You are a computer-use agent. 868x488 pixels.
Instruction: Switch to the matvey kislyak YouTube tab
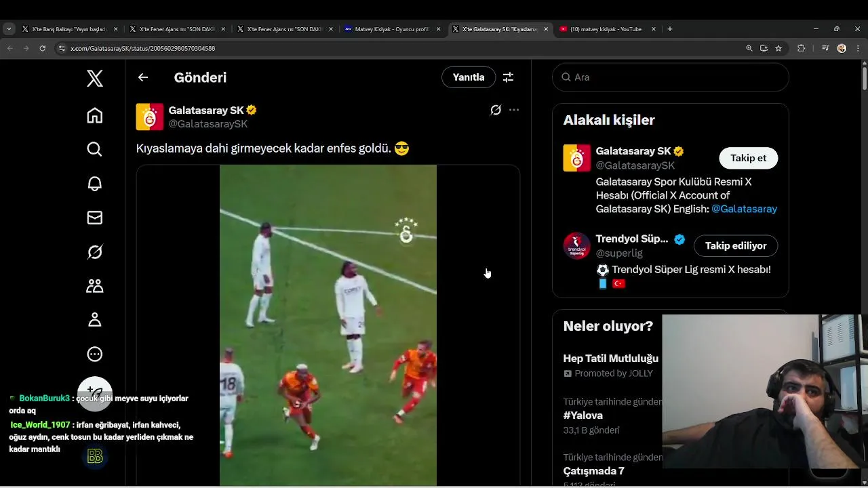coord(608,29)
